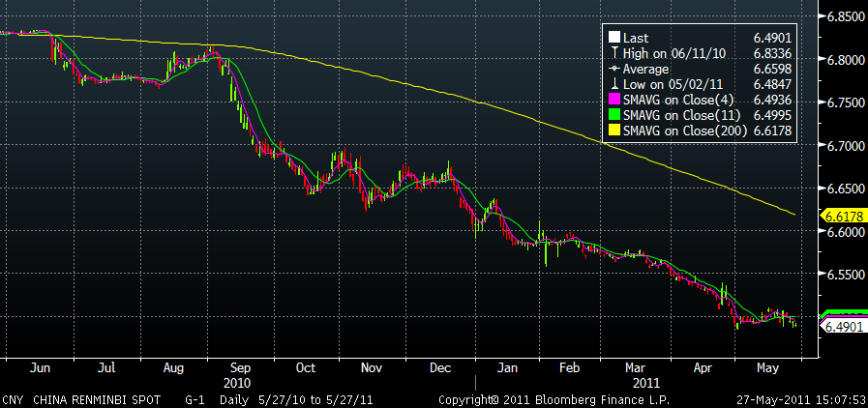
Task: Click the Low marker icon in legend
Action: point(613,84)
